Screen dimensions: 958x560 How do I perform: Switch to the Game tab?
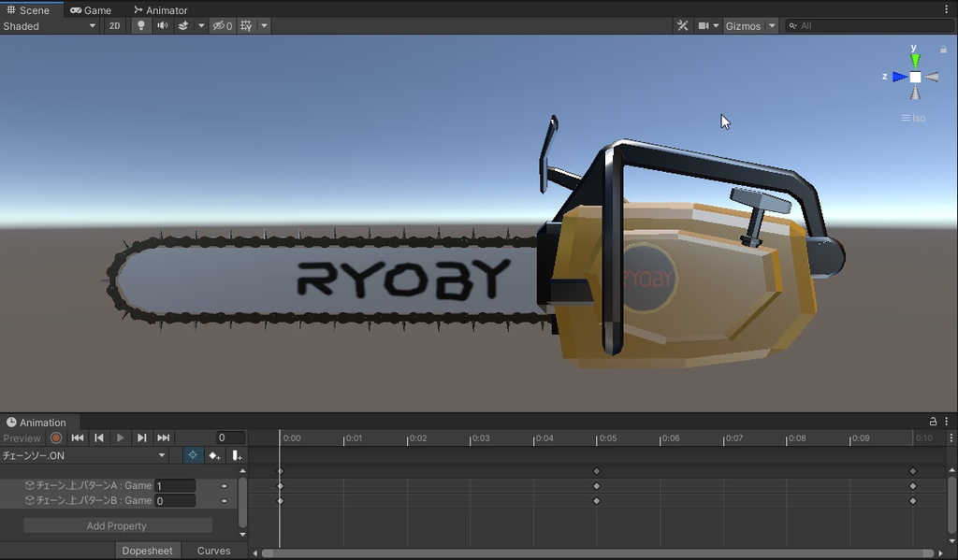click(x=91, y=10)
